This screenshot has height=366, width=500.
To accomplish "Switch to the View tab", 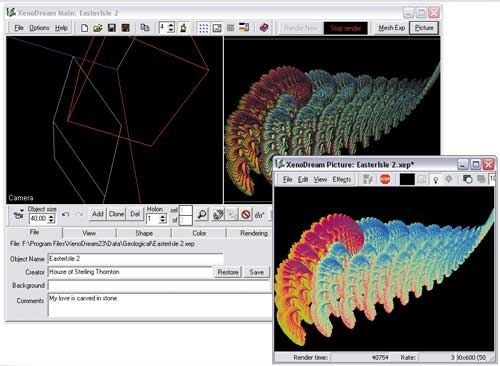I will [x=89, y=233].
